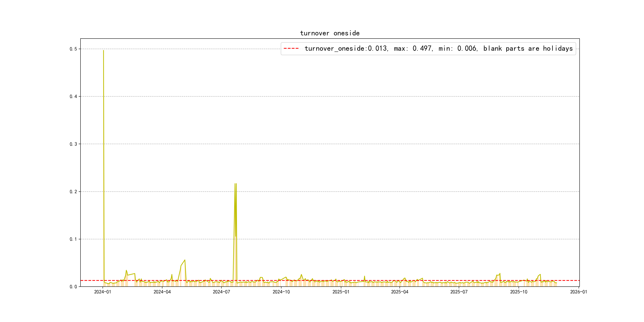
Task: Click the 0.0 y-axis tick label
Action: point(73,287)
